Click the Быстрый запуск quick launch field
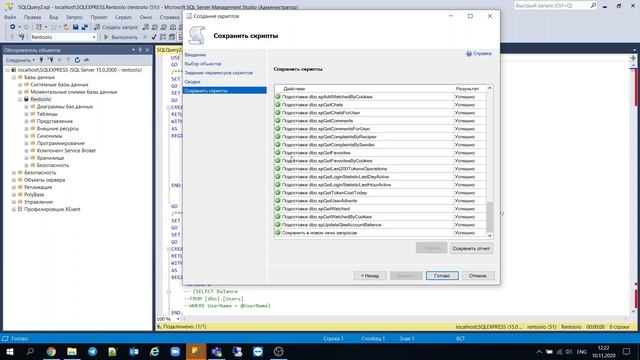This screenshot has height=360, width=640. pyautogui.click(x=555, y=6)
